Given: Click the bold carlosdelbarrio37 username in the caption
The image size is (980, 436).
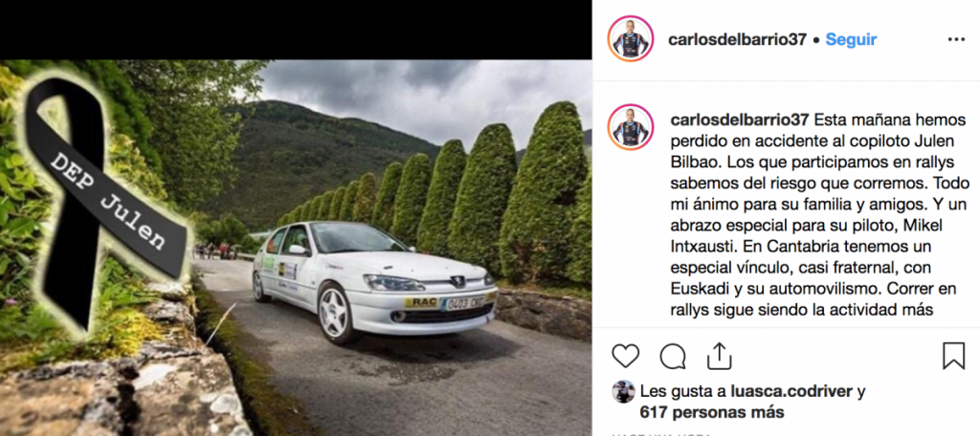Looking at the screenshot, I should (x=739, y=120).
